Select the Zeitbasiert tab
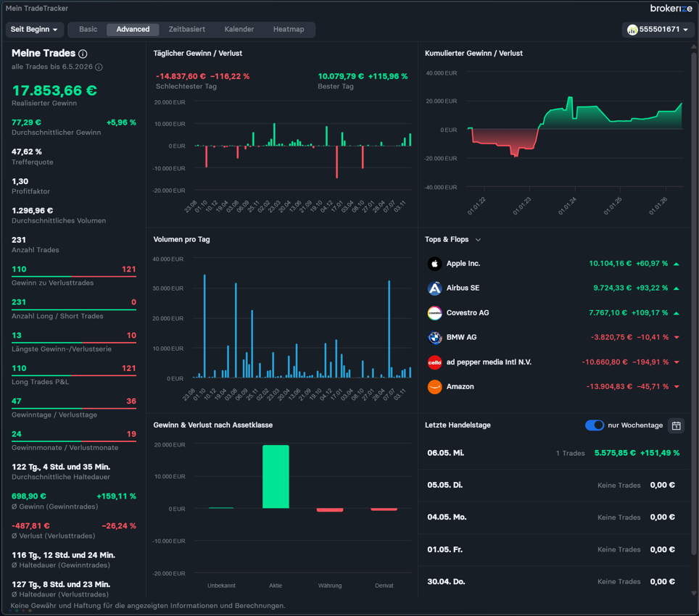Screen dimensions: 699x616 pyautogui.click(x=187, y=30)
